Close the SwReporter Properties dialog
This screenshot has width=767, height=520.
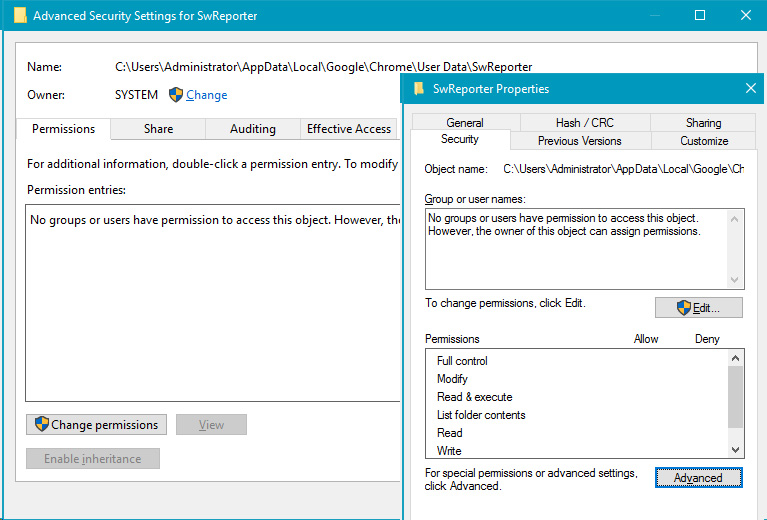coord(751,88)
